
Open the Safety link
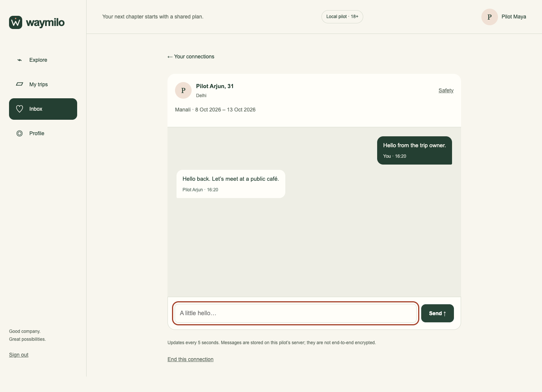pyautogui.click(x=446, y=90)
